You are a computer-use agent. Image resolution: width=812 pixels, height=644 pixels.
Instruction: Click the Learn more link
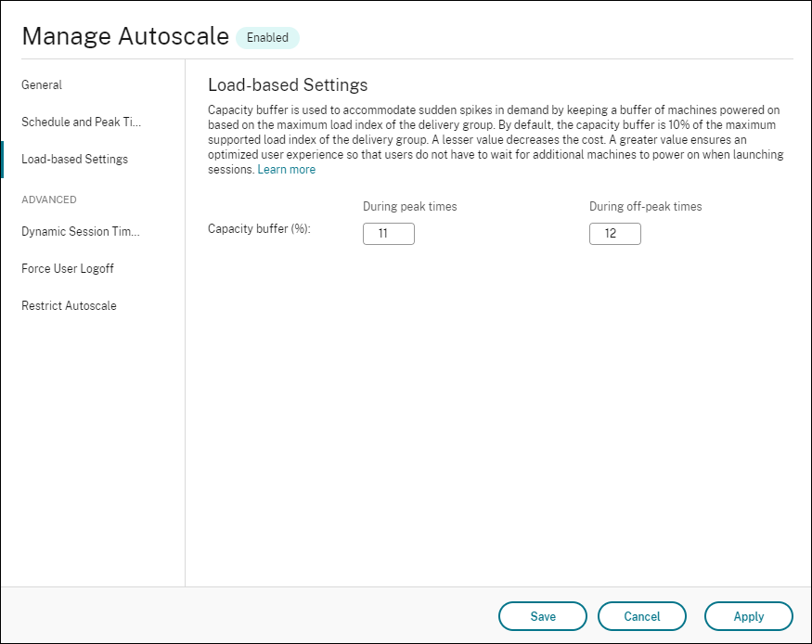286,169
